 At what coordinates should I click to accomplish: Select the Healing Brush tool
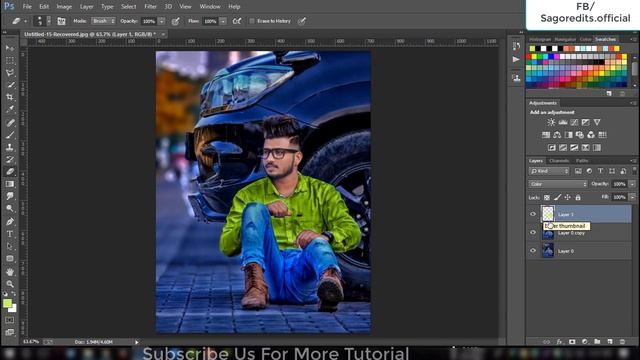pyautogui.click(x=10, y=122)
